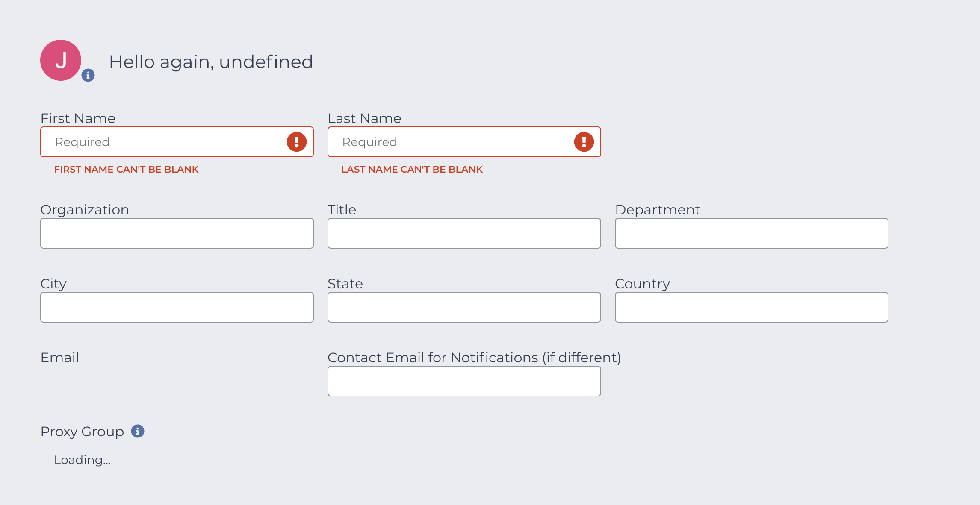Click the First Name can't be blank message

[127, 169]
